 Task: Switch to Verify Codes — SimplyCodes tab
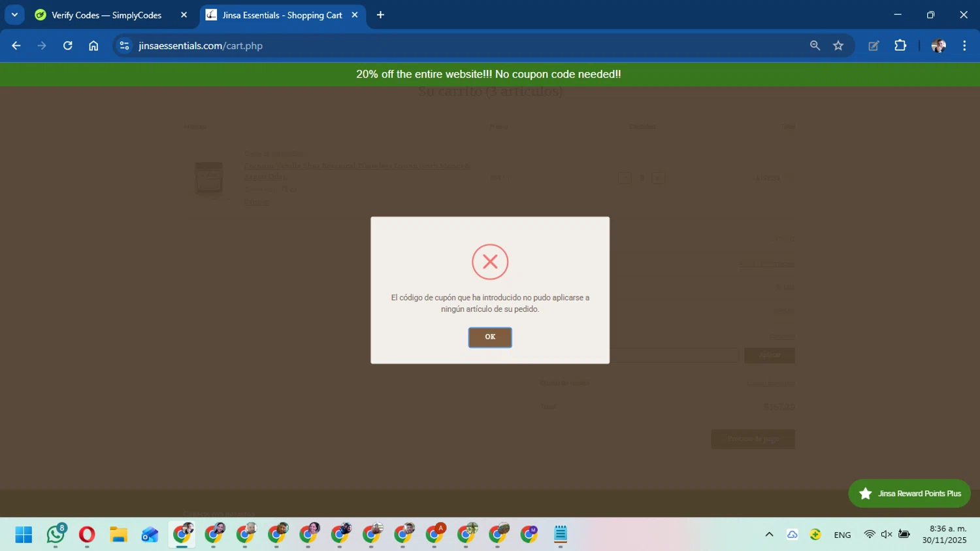(106, 15)
